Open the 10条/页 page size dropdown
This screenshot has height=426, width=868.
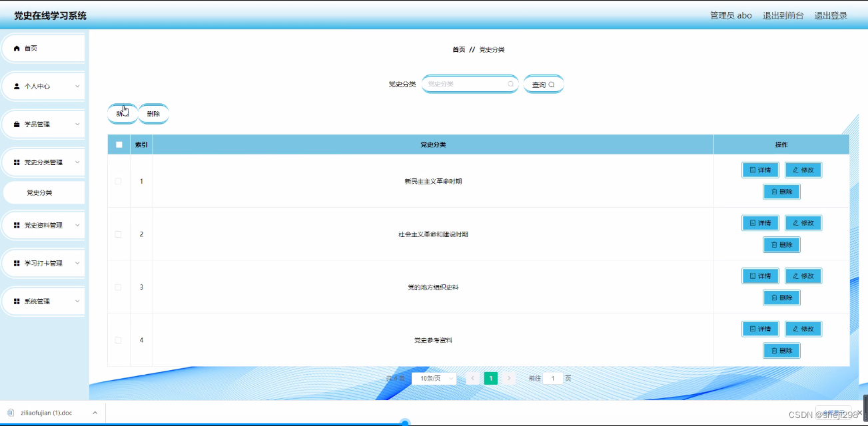(x=434, y=377)
